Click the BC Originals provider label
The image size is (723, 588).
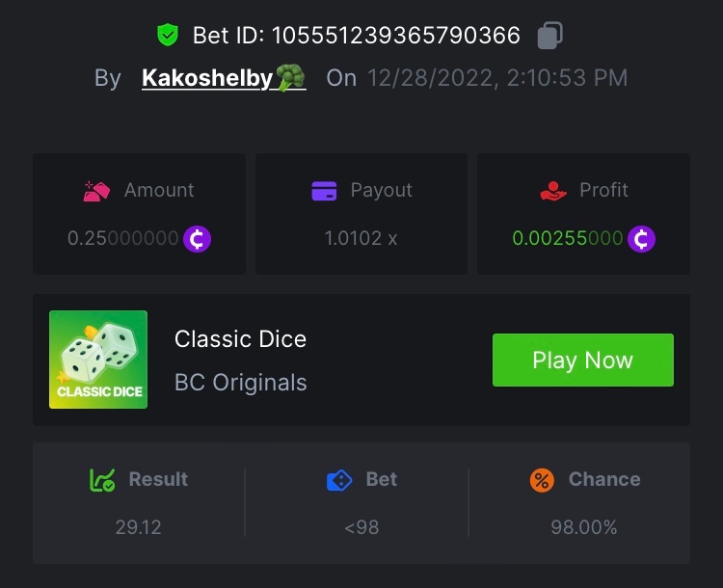pos(240,383)
